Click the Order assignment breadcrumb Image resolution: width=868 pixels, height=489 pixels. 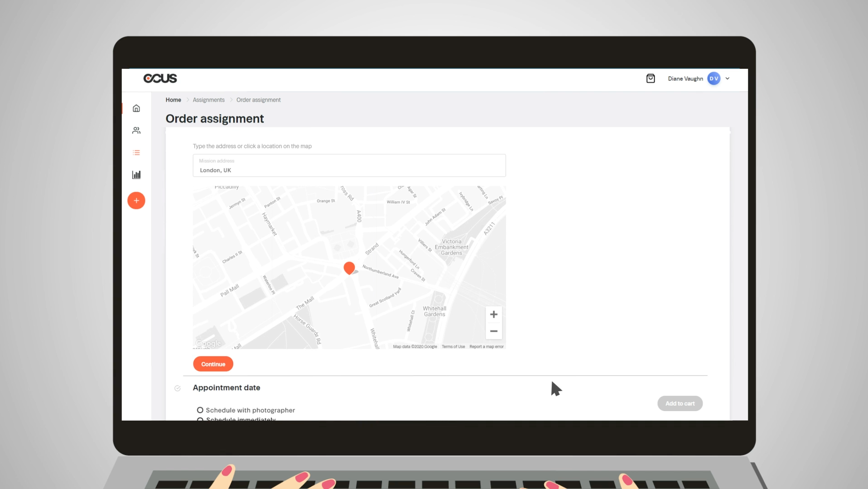click(x=258, y=100)
